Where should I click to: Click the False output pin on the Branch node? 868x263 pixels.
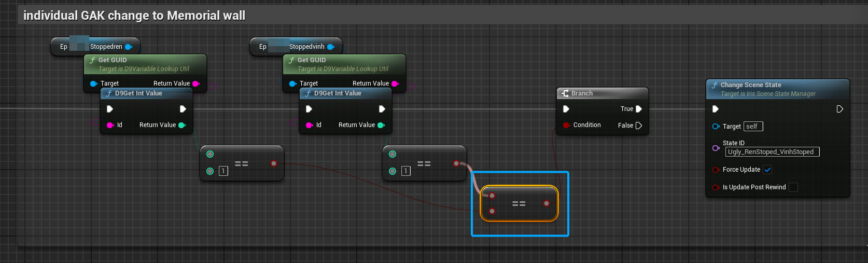click(x=639, y=126)
